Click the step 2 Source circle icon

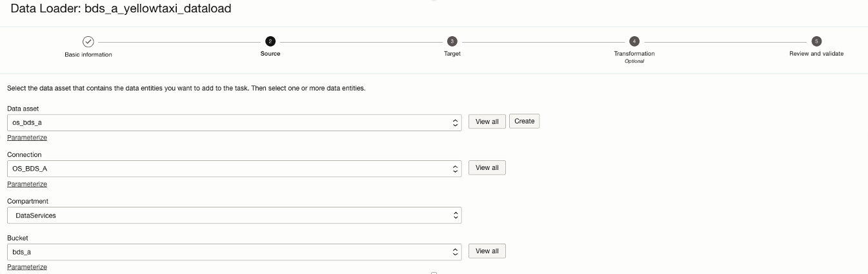[x=270, y=41]
